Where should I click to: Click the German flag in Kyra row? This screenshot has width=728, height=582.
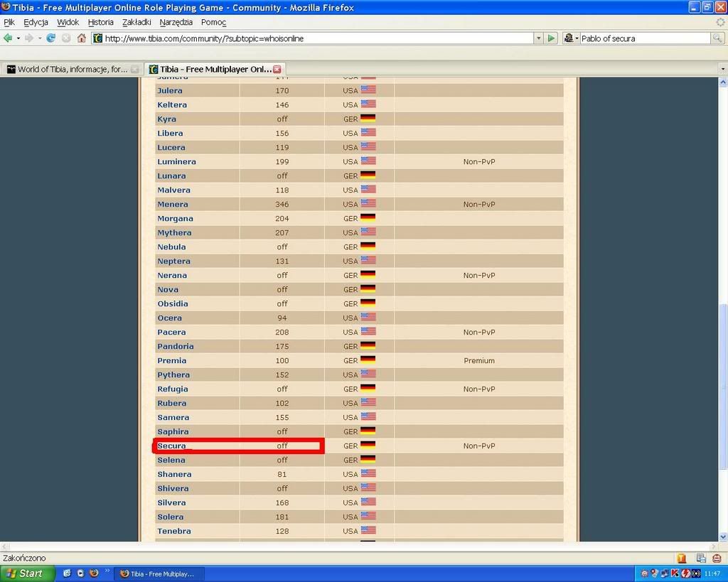click(368, 119)
